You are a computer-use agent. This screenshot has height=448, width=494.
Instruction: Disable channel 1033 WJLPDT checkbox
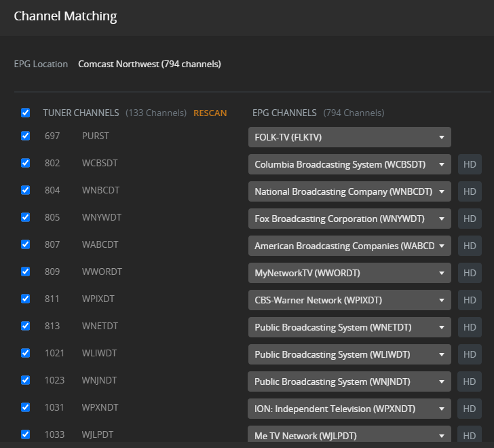pyautogui.click(x=26, y=434)
